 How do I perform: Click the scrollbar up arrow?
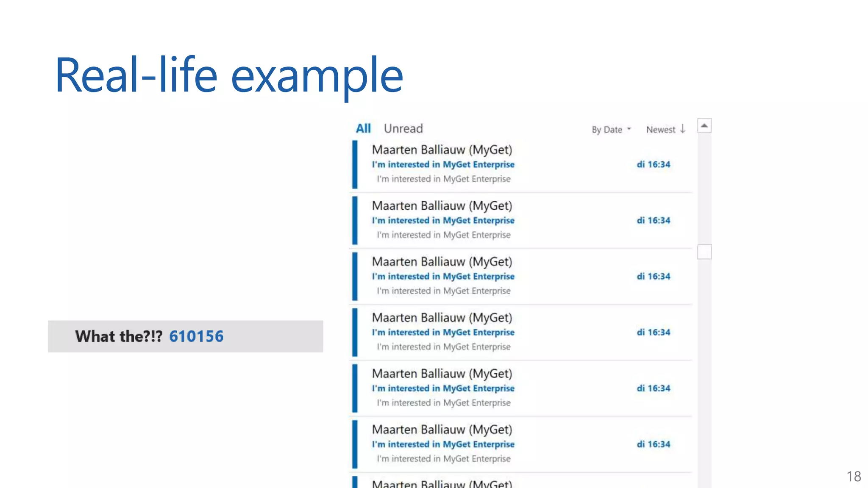pos(704,126)
